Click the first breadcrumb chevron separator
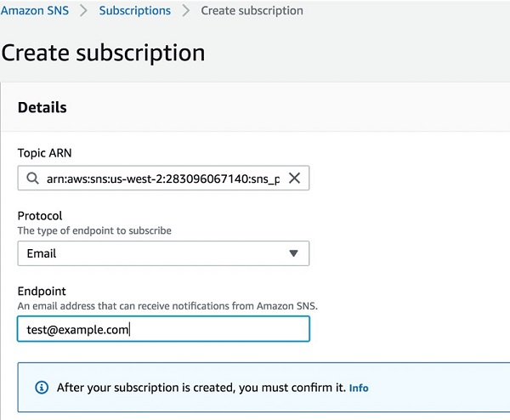 pyautogui.click(x=83, y=11)
